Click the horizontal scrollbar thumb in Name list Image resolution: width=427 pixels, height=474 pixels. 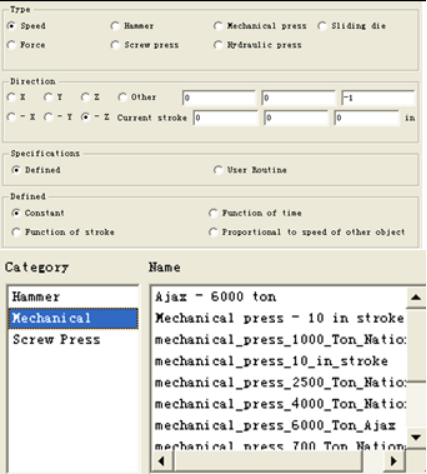[268, 461]
